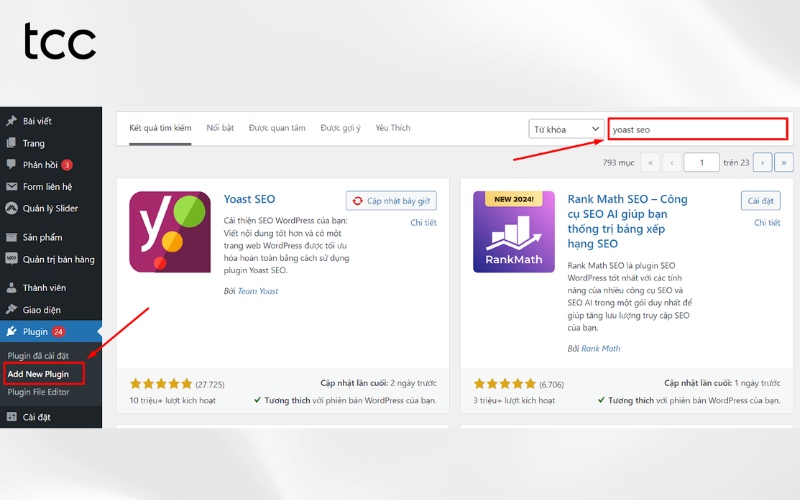Click Cài đặt to install Rank Math
Viewport: 800px width, 500px height.
[761, 201]
